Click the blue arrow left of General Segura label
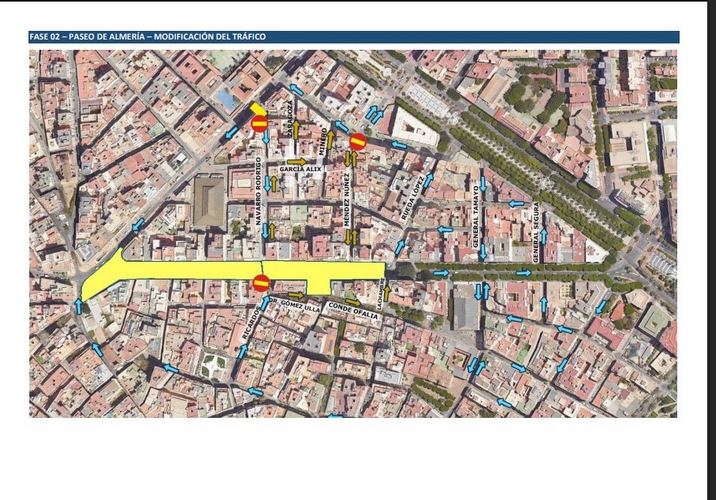Viewport: 716px width, 500px height. point(517,203)
